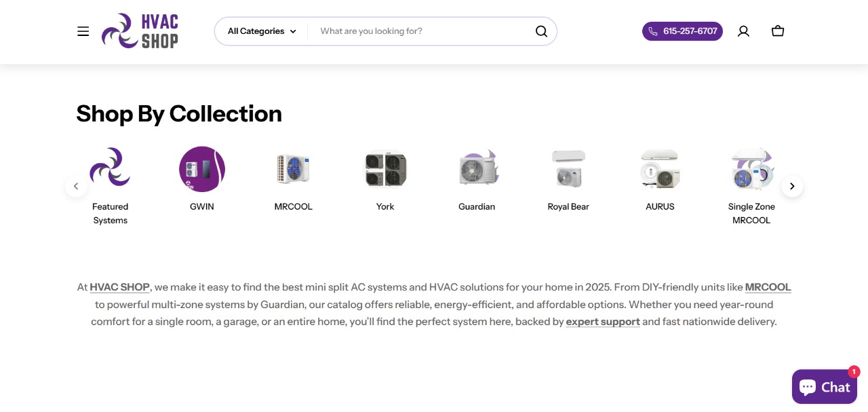Open the user account icon

coord(743,31)
